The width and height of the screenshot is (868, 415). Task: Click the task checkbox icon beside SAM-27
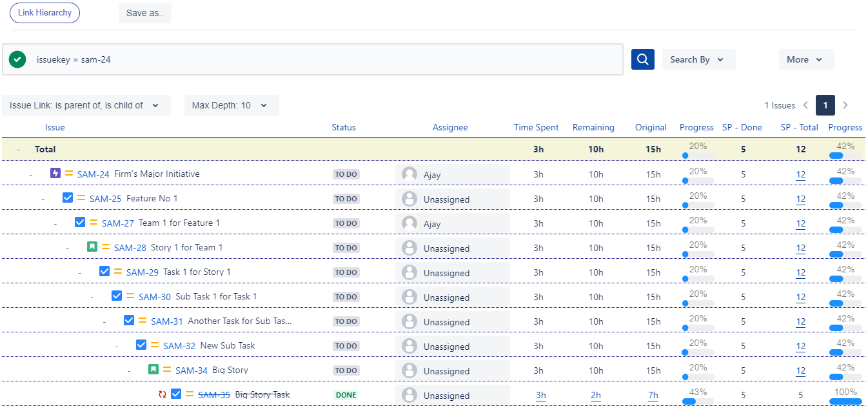tap(80, 223)
